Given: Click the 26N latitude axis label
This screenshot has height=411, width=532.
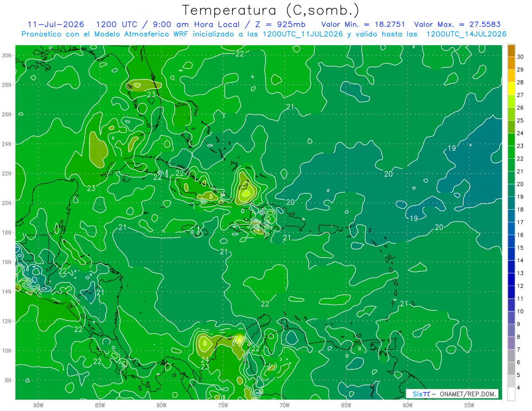Looking at the screenshot, I should click(x=7, y=114).
